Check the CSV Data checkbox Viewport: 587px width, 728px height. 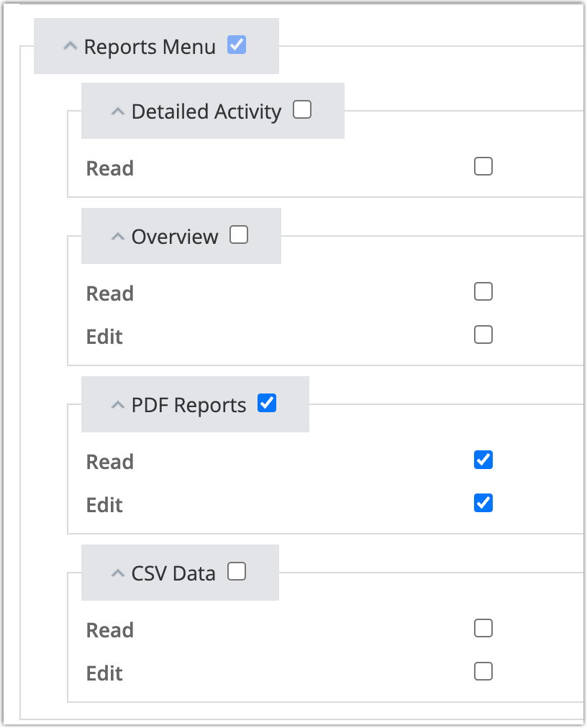(x=237, y=570)
